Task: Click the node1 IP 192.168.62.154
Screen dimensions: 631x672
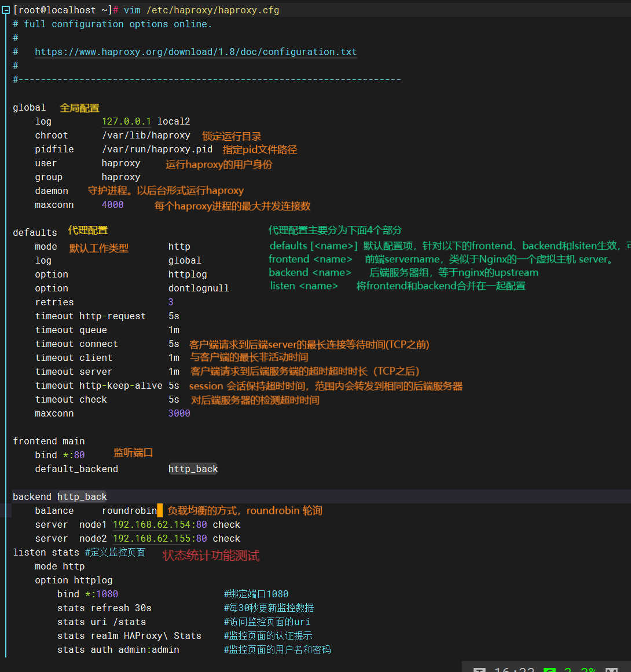Action: click(x=151, y=525)
